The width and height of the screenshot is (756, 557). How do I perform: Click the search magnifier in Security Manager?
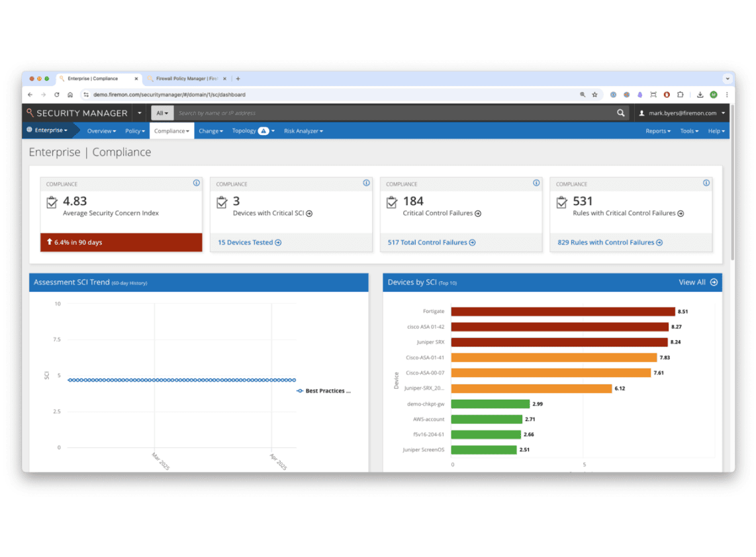click(x=620, y=112)
